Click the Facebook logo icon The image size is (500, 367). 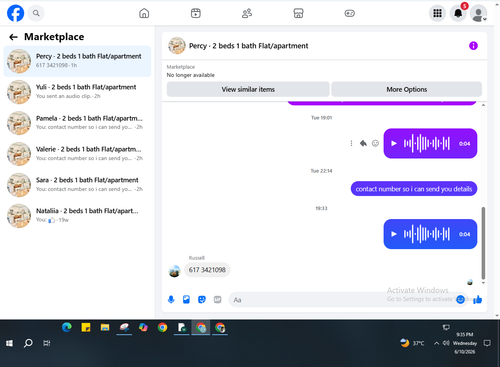click(x=15, y=13)
